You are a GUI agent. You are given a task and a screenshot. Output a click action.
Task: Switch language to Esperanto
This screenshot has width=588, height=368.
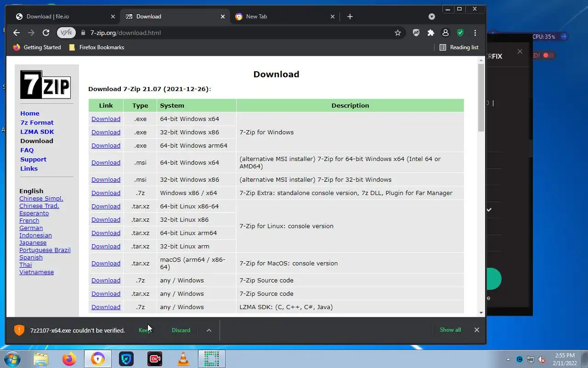34,213
